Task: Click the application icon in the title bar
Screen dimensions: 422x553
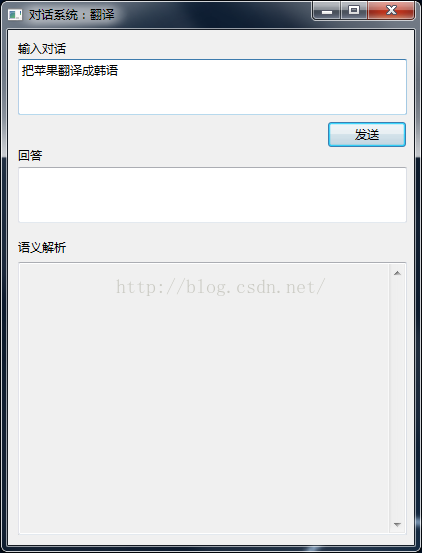Action: [15, 15]
